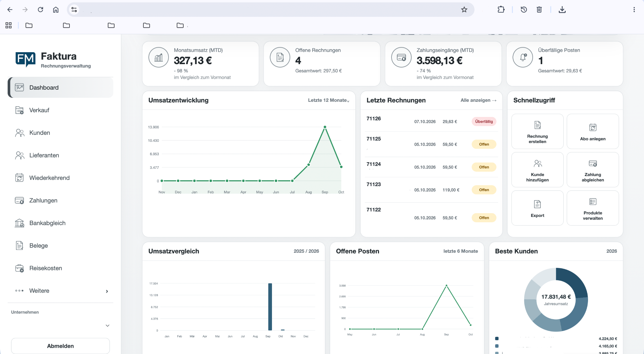Expand the Weitere menu chevron
The width and height of the screenshot is (644, 354).
pyautogui.click(x=107, y=291)
